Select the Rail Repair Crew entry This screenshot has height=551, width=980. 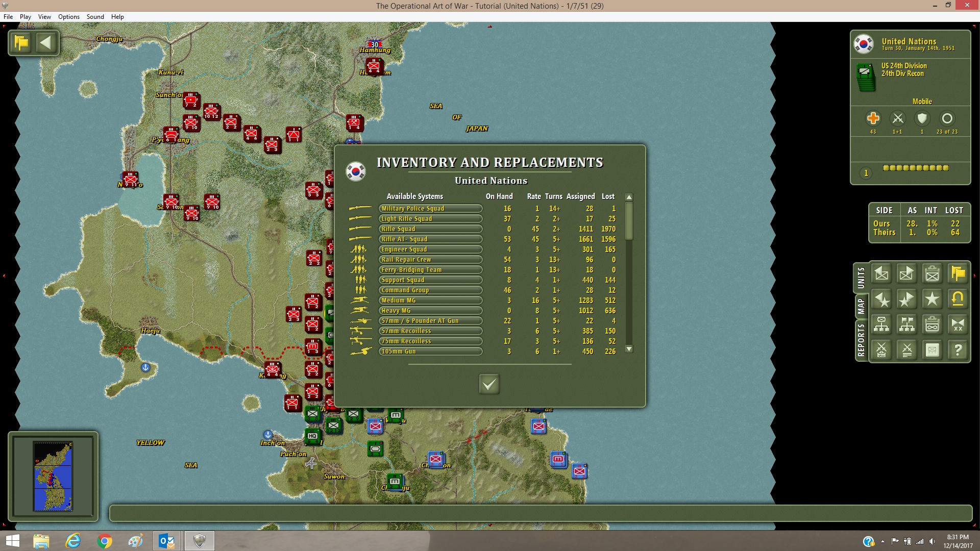pos(430,260)
